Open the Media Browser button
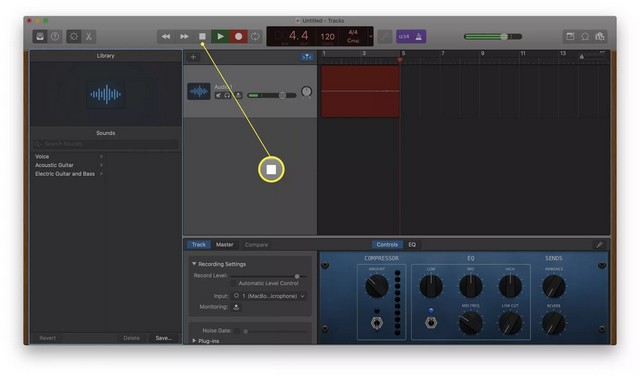This screenshot has width=640, height=376. 600,36
